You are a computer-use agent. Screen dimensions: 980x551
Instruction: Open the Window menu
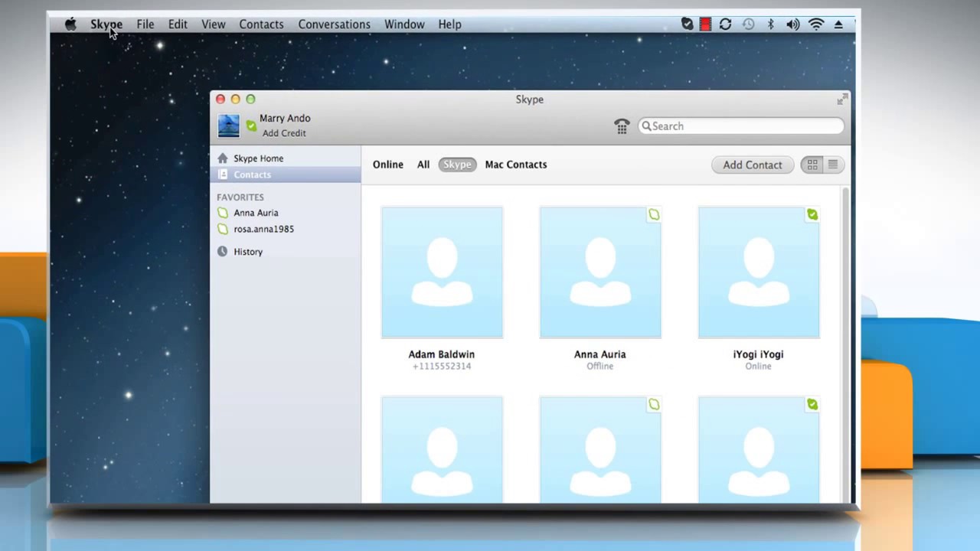click(404, 24)
